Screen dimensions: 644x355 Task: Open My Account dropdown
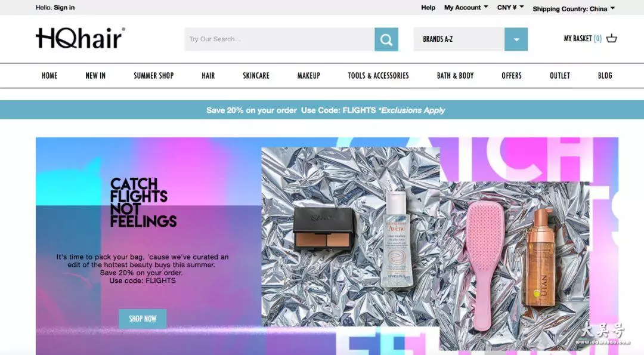[x=466, y=7]
